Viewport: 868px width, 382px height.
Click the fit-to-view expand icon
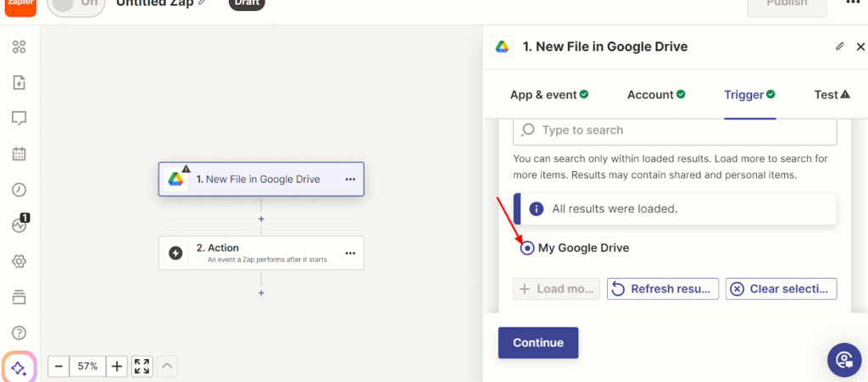tap(142, 366)
